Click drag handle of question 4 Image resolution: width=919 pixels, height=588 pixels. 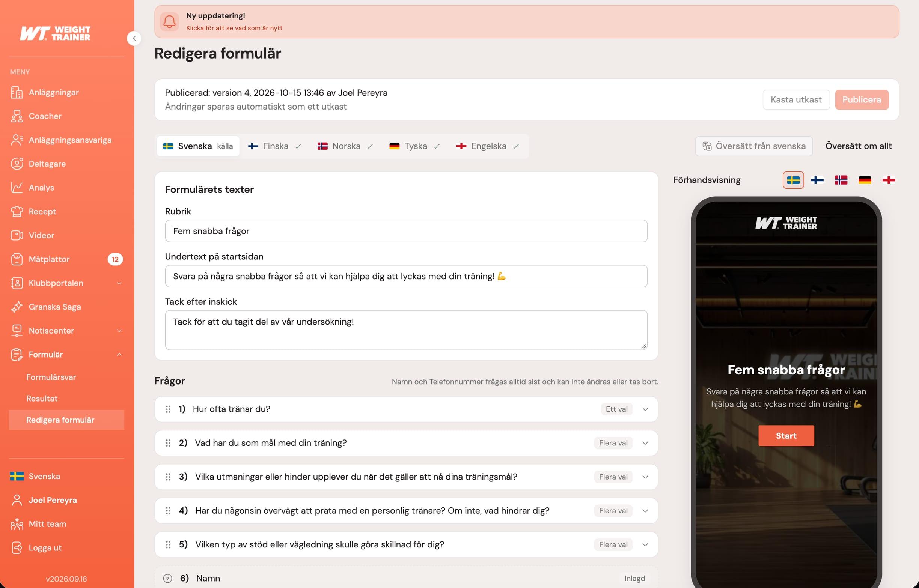pyautogui.click(x=168, y=511)
